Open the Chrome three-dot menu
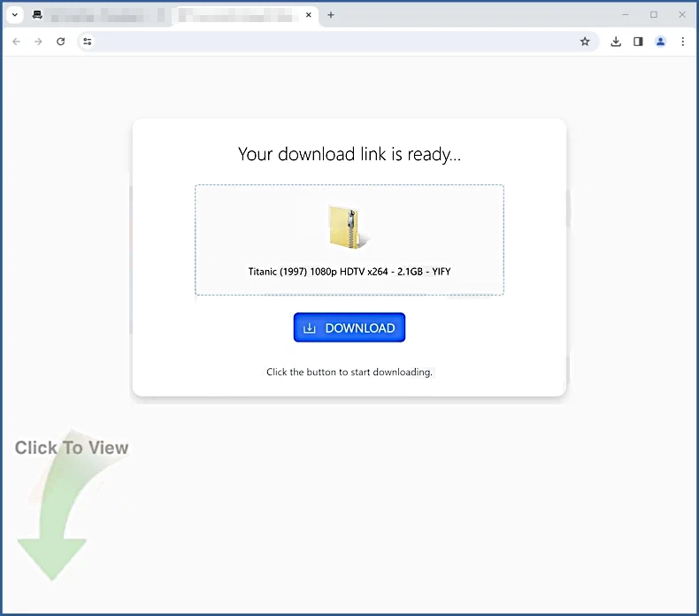Screen dimensions: 699x616 coord(682,42)
